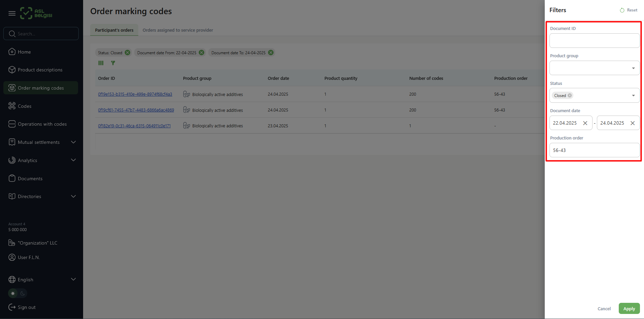Click Cancel in Filters panel
644x319 pixels.
point(604,309)
